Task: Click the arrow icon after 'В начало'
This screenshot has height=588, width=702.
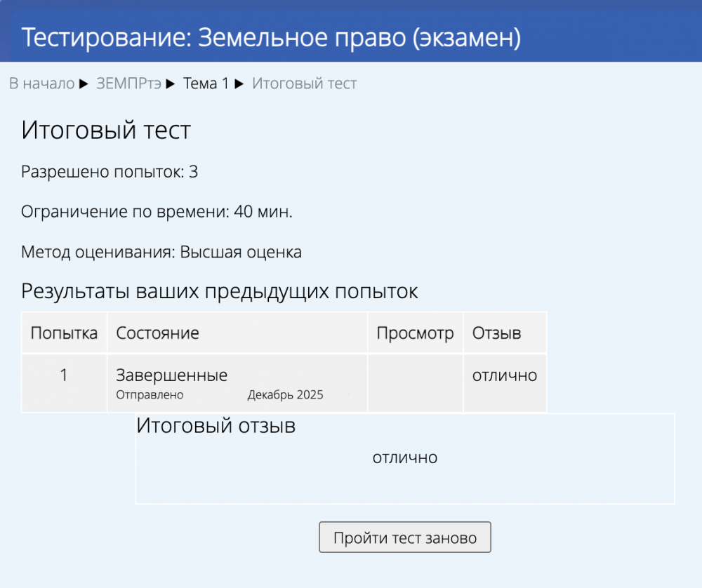Action: [84, 84]
